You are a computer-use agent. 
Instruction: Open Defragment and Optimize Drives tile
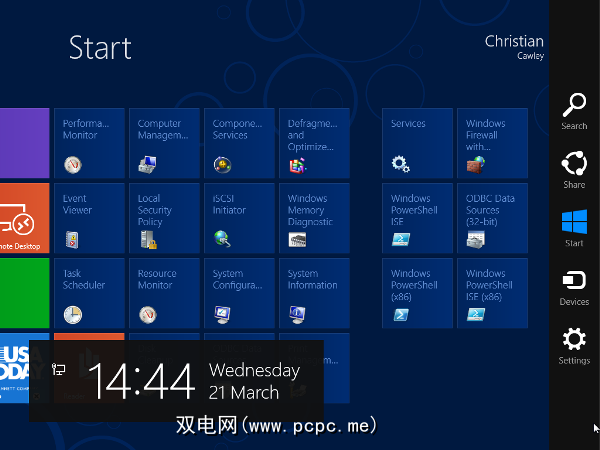tap(315, 143)
